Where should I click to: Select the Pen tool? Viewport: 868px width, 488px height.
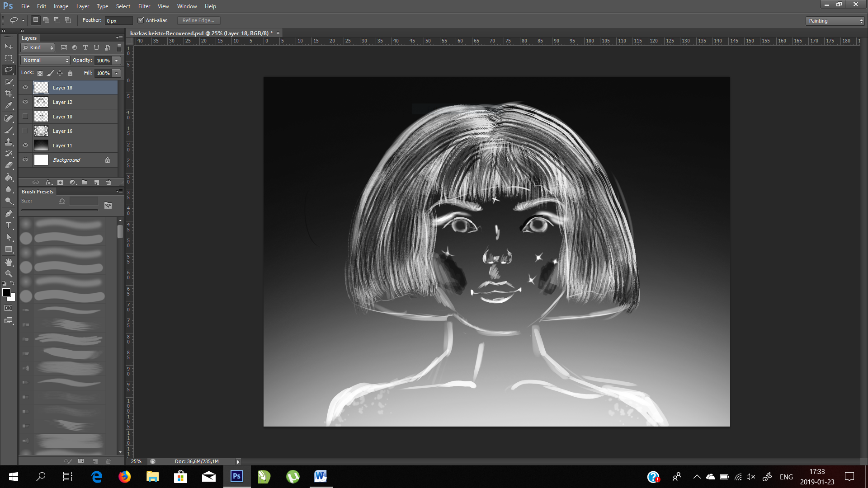pyautogui.click(x=9, y=214)
